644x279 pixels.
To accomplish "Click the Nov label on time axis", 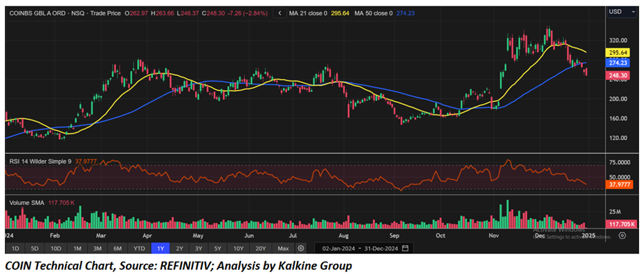I will tap(493, 236).
